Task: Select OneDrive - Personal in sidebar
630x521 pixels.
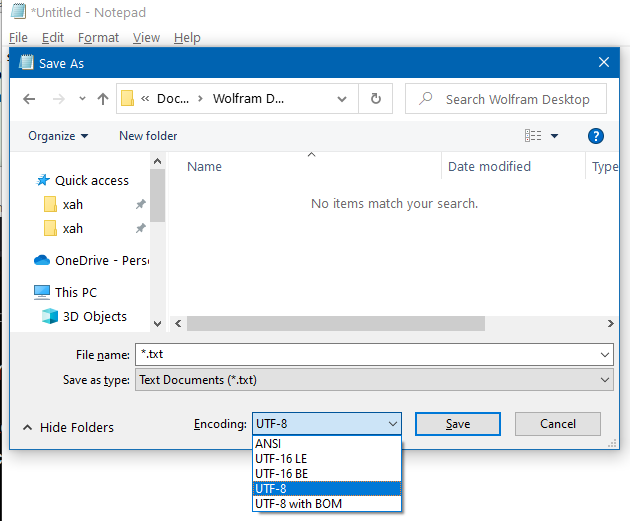Action: pos(102,261)
